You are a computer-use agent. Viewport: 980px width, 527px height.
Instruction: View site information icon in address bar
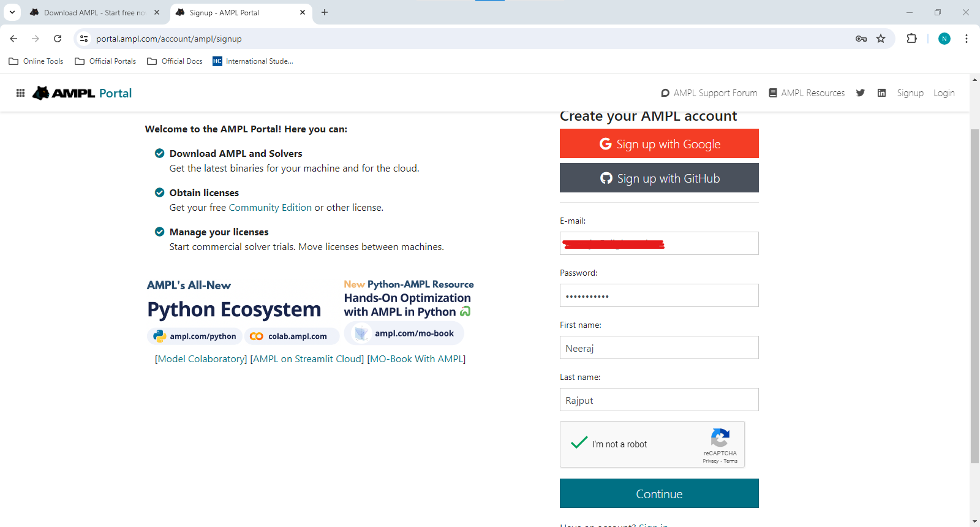84,39
